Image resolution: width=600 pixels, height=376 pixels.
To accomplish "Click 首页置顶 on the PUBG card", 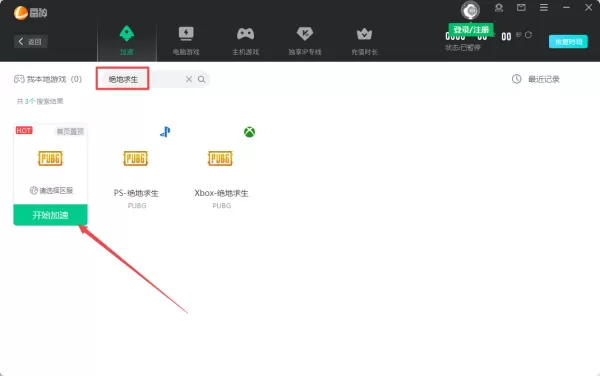I will click(x=70, y=132).
